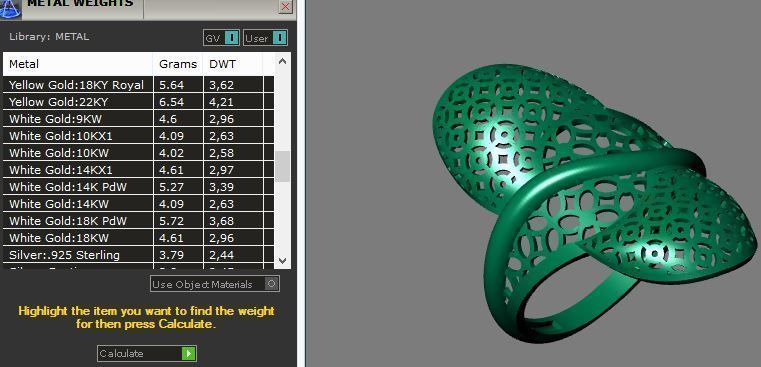This screenshot has height=367, width=761.
Task: Close the Metal Weights panel
Action: (x=285, y=6)
